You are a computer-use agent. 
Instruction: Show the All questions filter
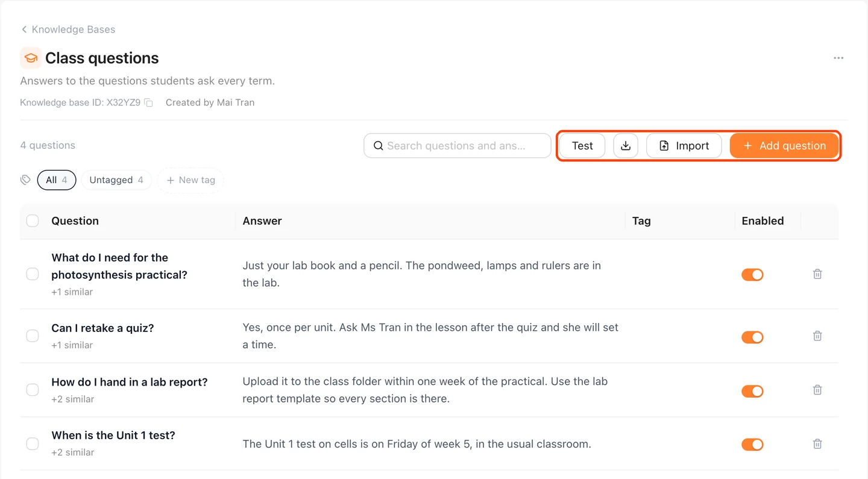coord(57,180)
